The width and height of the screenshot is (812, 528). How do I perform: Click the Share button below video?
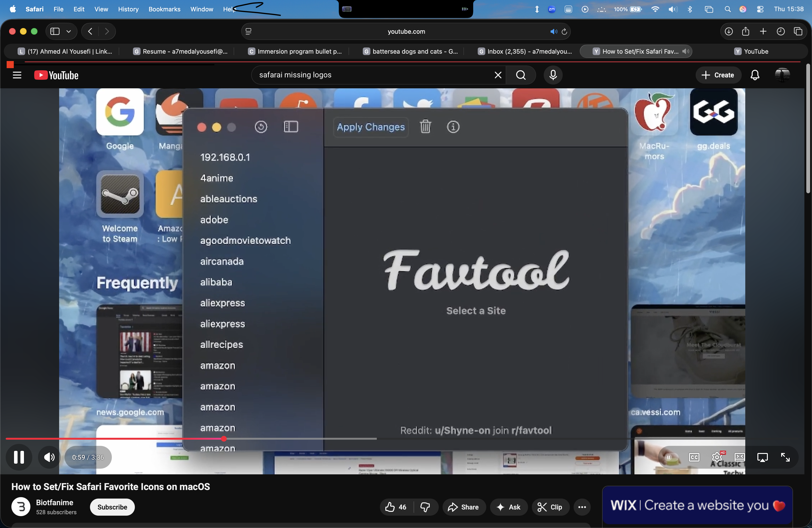coord(464,507)
